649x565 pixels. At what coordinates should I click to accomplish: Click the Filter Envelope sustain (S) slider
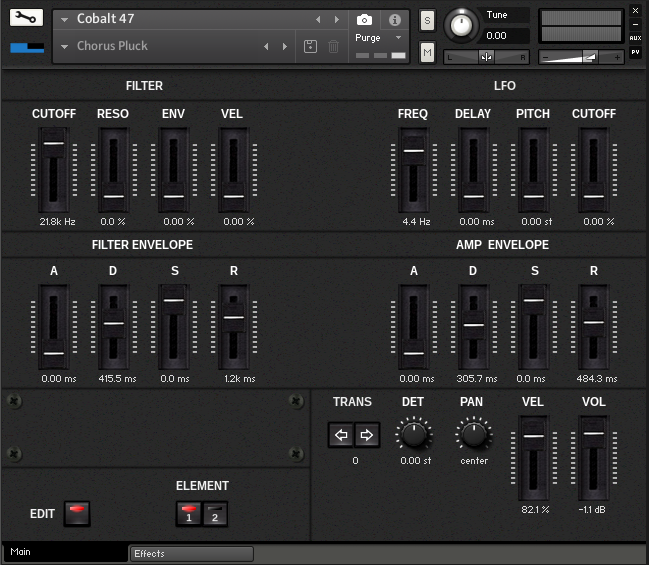pyautogui.click(x=173, y=327)
